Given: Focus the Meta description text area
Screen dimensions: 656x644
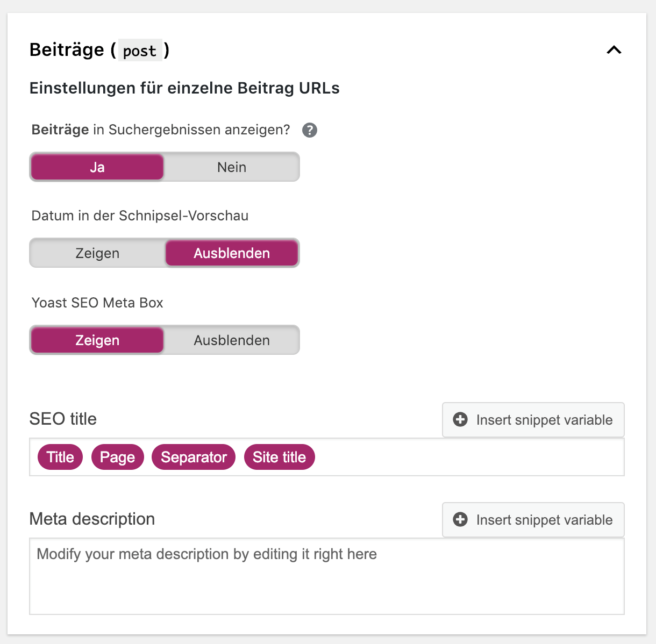Looking at the screenshot, I should coord(327,576).
